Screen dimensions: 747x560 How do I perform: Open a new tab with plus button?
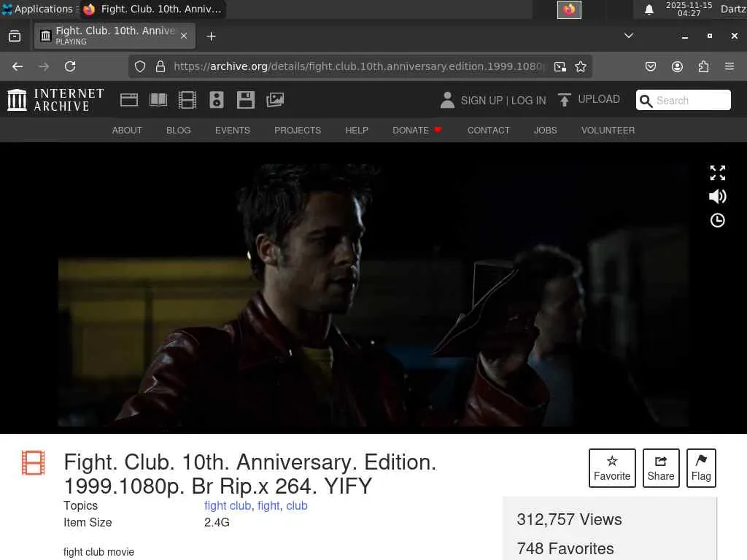pos(211,36)
